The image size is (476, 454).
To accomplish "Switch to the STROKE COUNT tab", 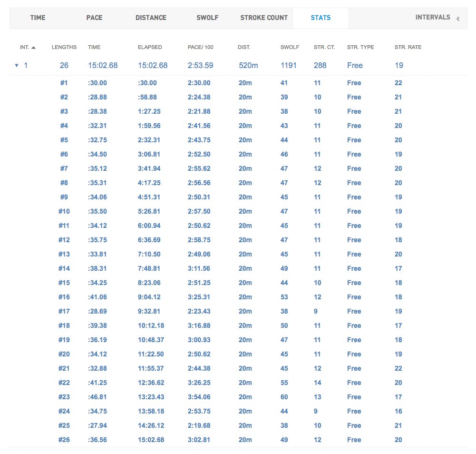I will (264, 18).
